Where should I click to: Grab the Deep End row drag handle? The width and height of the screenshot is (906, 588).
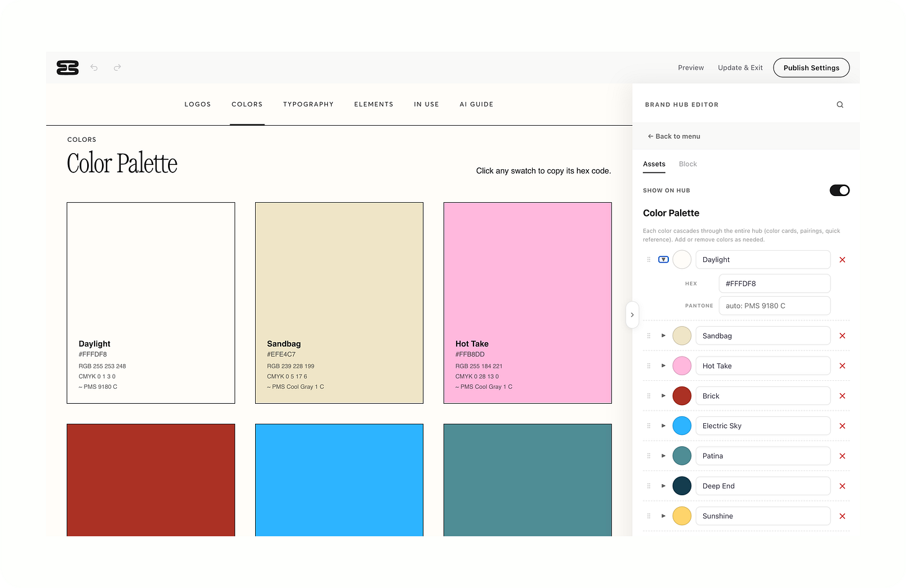[649, 486]
